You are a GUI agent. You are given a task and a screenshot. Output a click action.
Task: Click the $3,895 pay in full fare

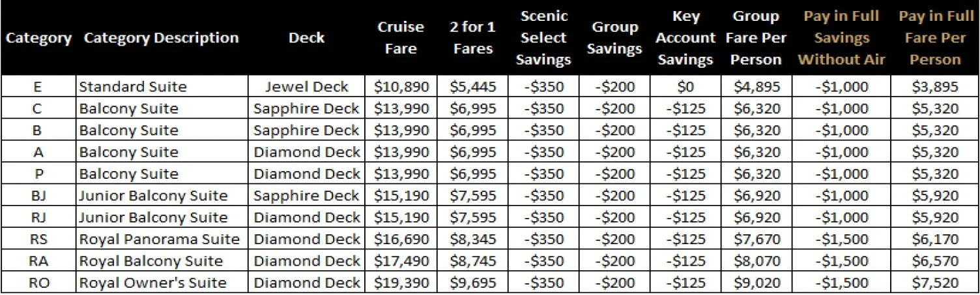tap(935, 86)
